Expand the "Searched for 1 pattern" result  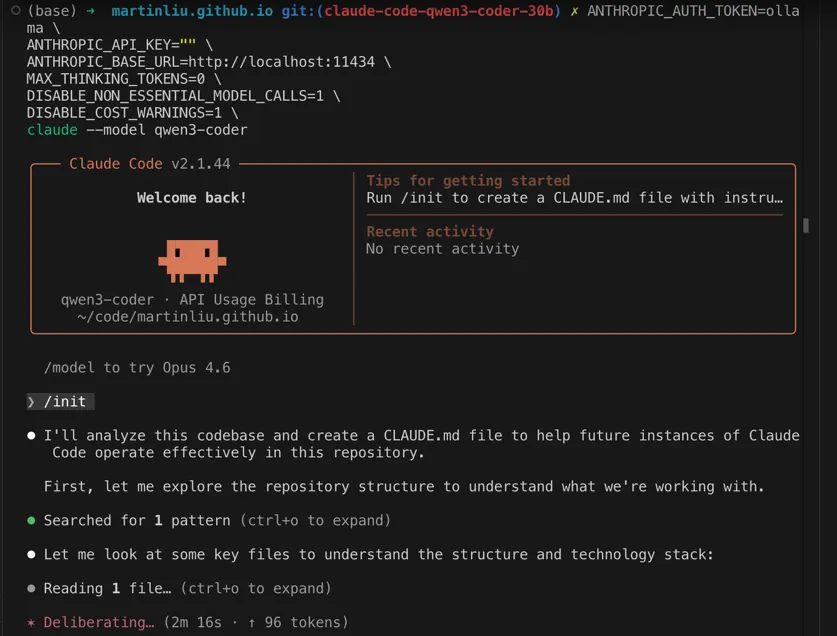217,520
